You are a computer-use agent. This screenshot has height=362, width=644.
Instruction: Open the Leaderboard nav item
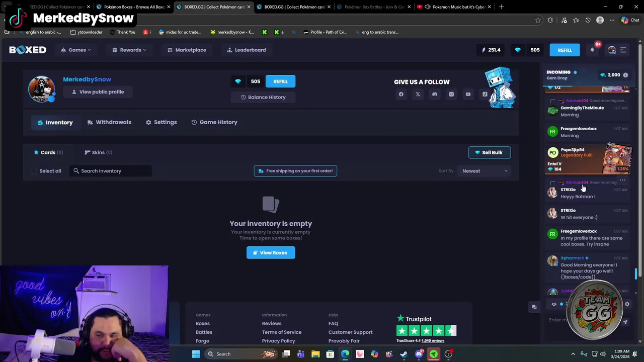click(247, 50)
